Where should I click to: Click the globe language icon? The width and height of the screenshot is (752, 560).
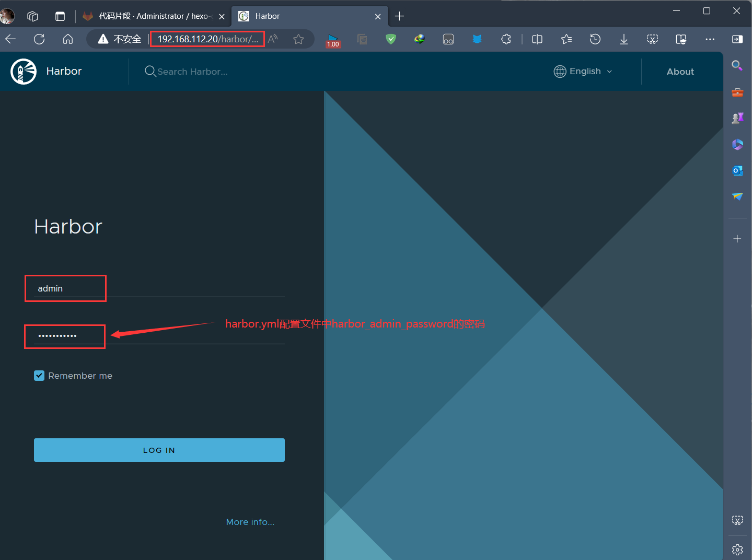point(560,72)
